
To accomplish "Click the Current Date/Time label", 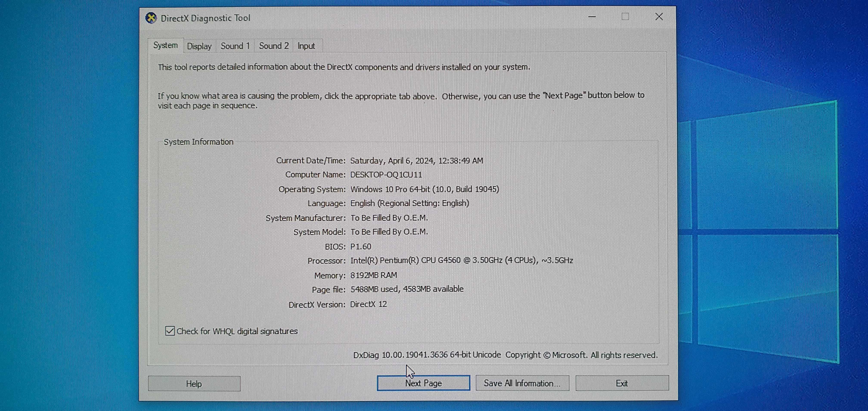I will coord(311,160).
